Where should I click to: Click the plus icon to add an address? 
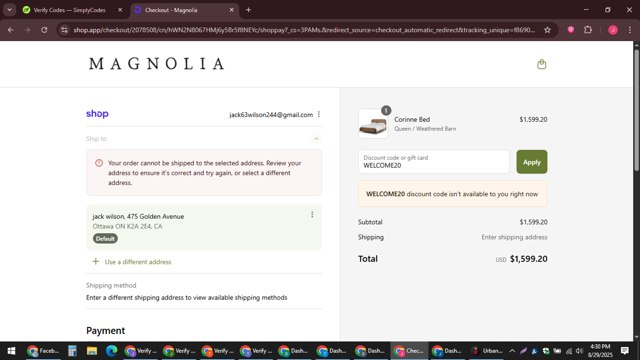coord(96,262)
